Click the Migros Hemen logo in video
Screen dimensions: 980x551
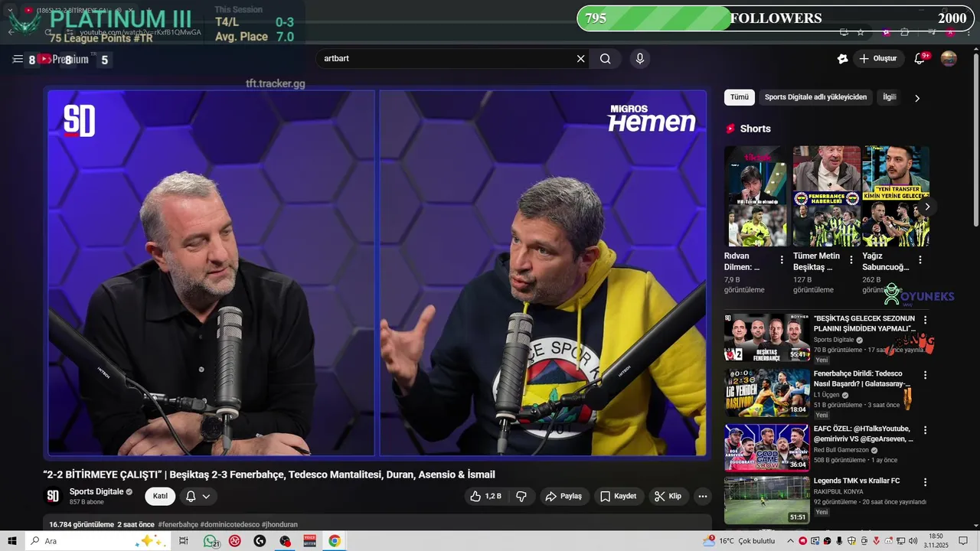point(652,119)
